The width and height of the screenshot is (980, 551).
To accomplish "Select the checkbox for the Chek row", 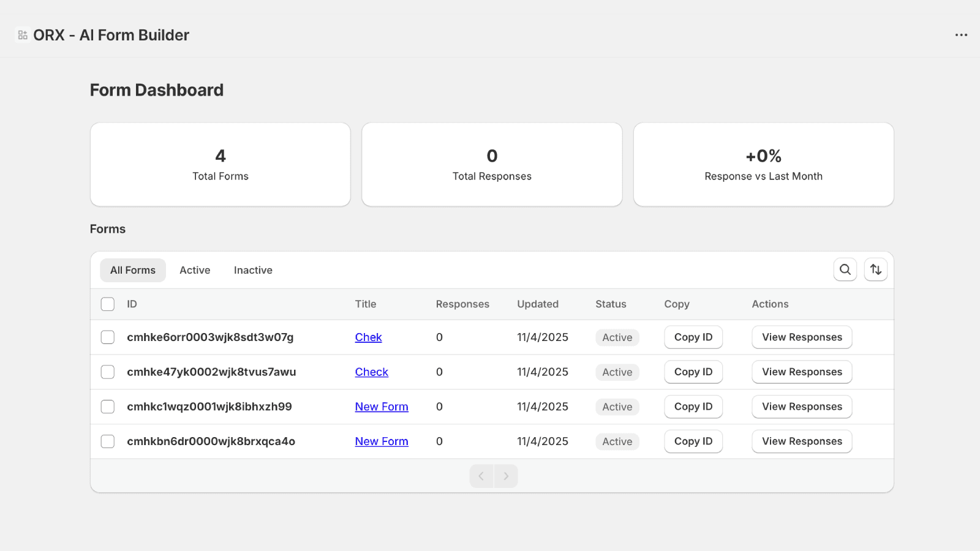I will [x=107, y=337].
